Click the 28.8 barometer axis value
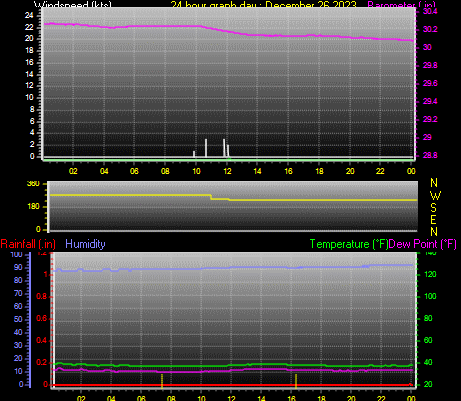The height and width of the screenshot is (401, 461). [x=430, y=155]
